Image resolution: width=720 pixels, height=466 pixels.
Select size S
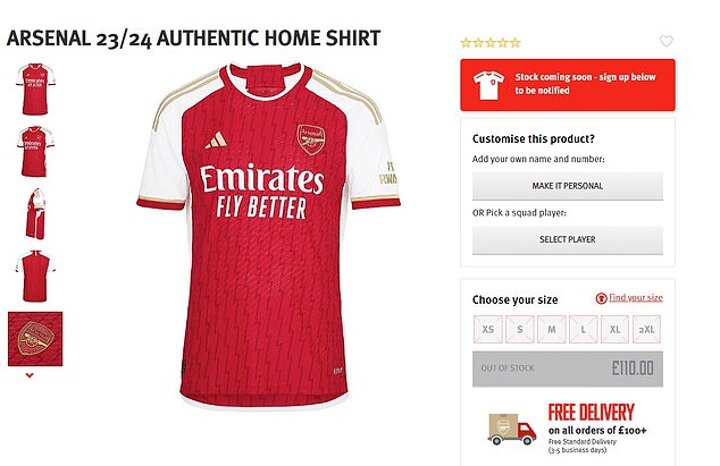pyautogui.click(x=520, y=329)
